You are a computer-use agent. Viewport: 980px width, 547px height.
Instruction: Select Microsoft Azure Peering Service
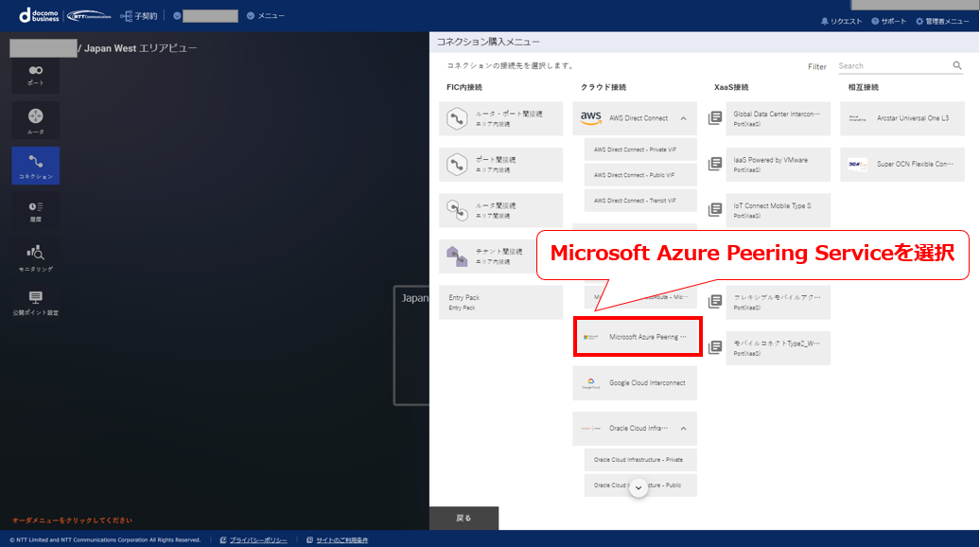(638, 337)
